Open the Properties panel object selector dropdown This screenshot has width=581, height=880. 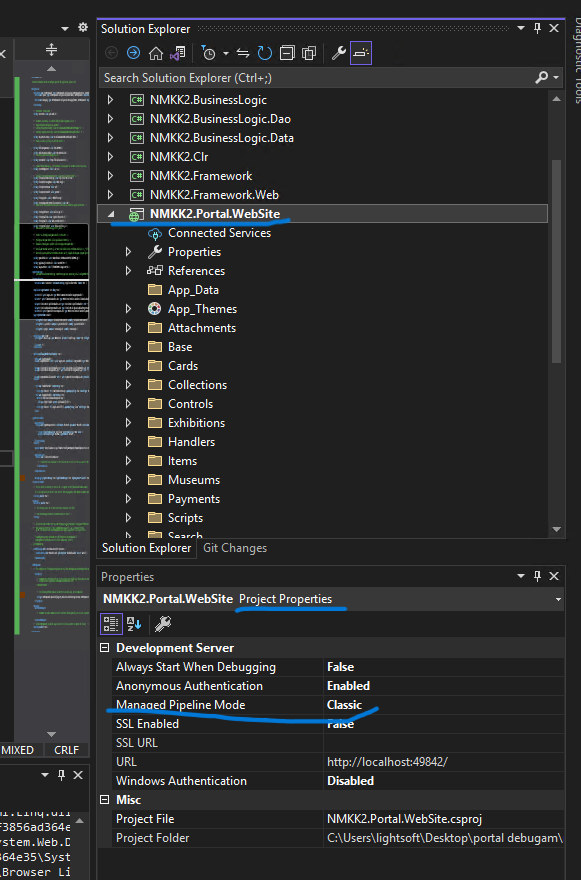click(x=558, y=599)
